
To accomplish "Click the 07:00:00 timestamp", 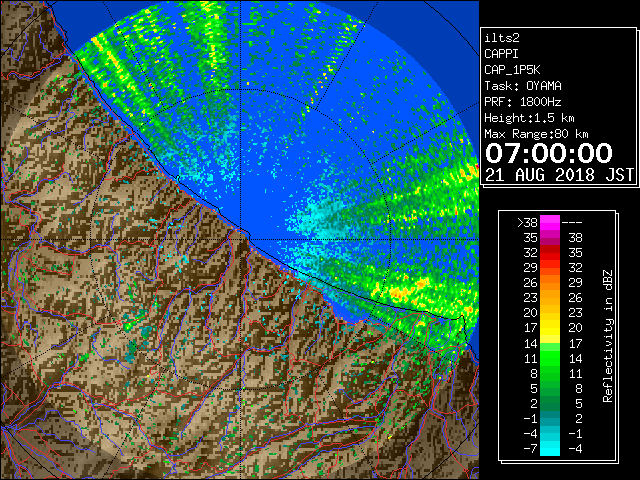I will tap(549, 153).
